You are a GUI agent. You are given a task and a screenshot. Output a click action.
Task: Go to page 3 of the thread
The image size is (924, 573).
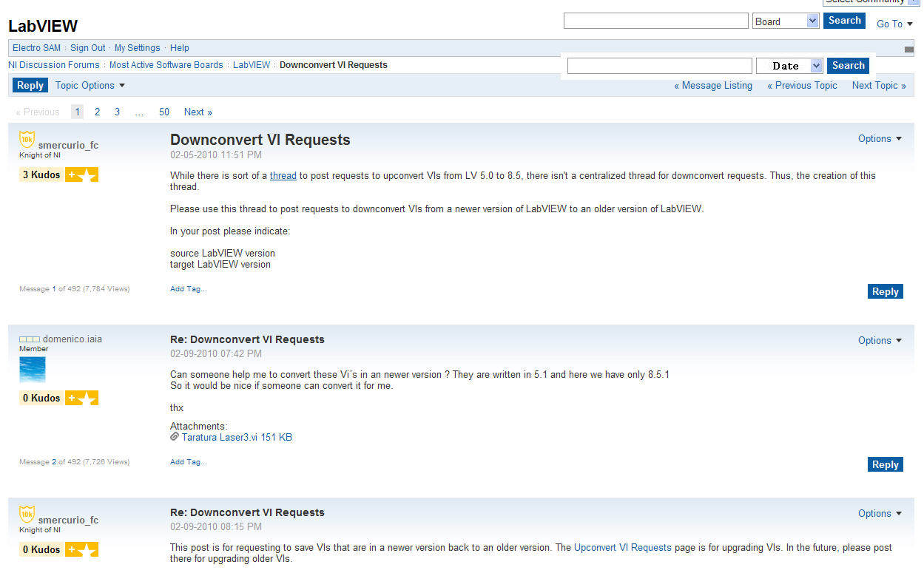click(x=117, y=112)
